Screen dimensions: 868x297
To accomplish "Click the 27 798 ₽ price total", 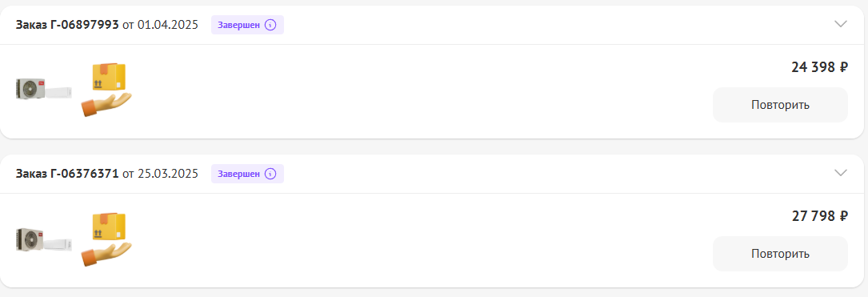I will (819, 217).
